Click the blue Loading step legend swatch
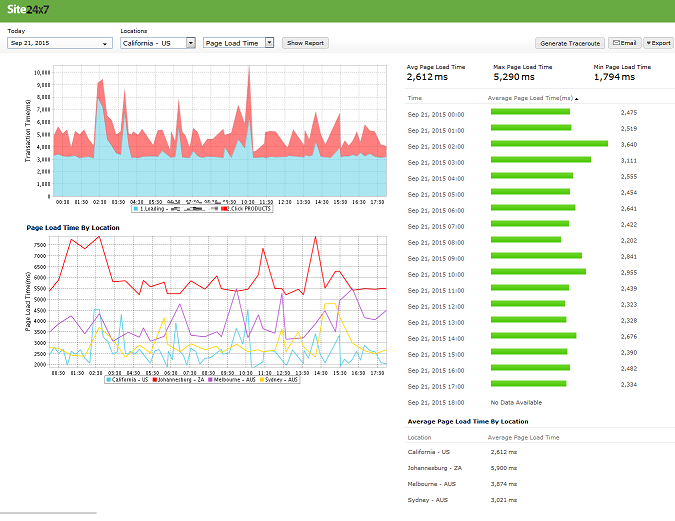 tap(136, 209)
